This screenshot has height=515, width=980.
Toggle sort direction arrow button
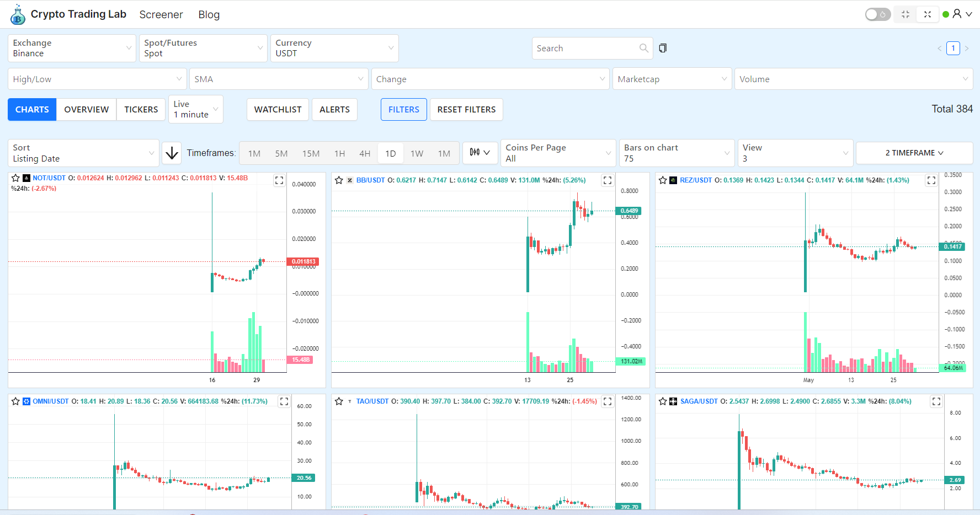pyautogui.click(x=172, y=153)
